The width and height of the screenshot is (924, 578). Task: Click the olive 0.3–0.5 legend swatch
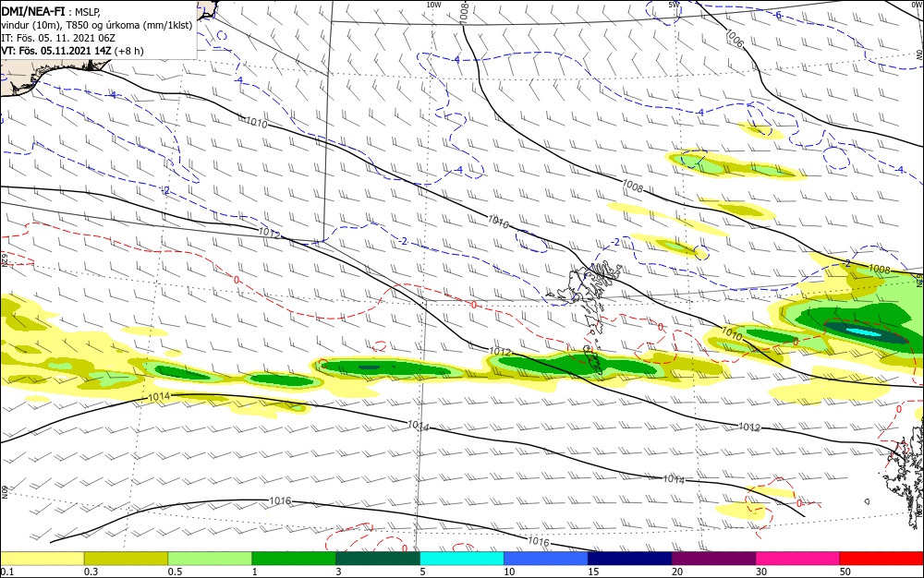click(126, 559)
